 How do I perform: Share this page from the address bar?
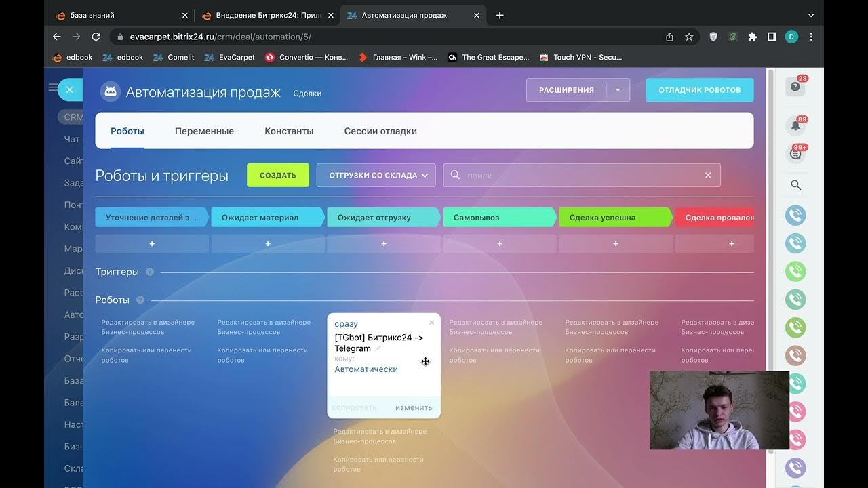coord(670,37)
